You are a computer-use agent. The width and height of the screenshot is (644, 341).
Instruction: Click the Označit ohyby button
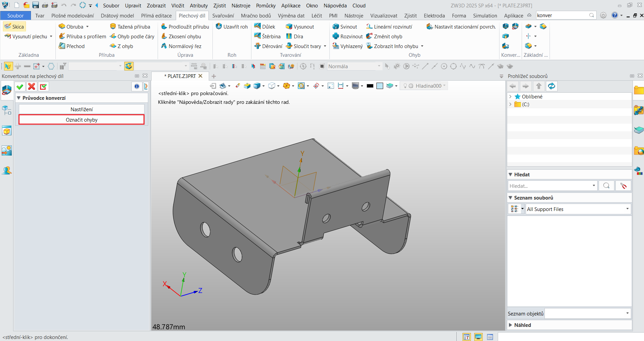click(x=82, y=120)
